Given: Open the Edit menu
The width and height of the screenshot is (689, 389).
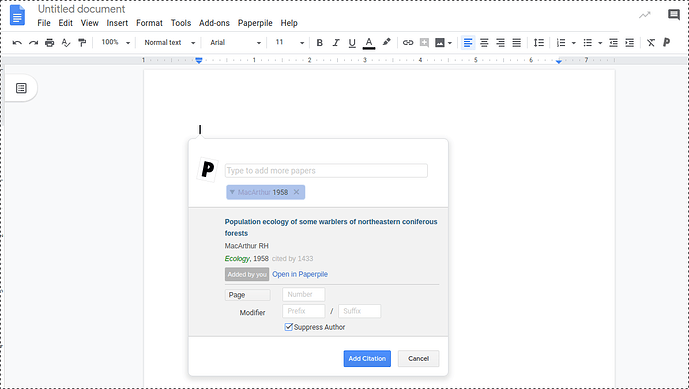Looking at the screenshot, I should point(65,23).
